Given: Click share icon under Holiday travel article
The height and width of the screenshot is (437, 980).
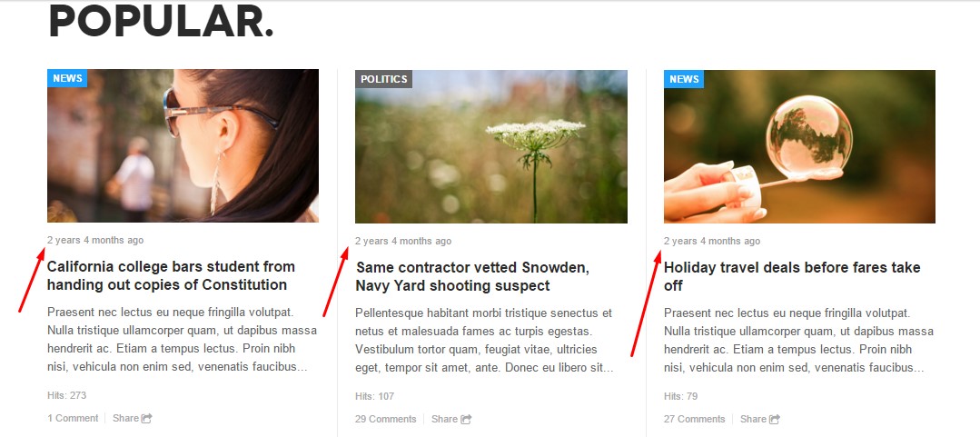Looking at the screenshot, I should (x=775, y=419).
